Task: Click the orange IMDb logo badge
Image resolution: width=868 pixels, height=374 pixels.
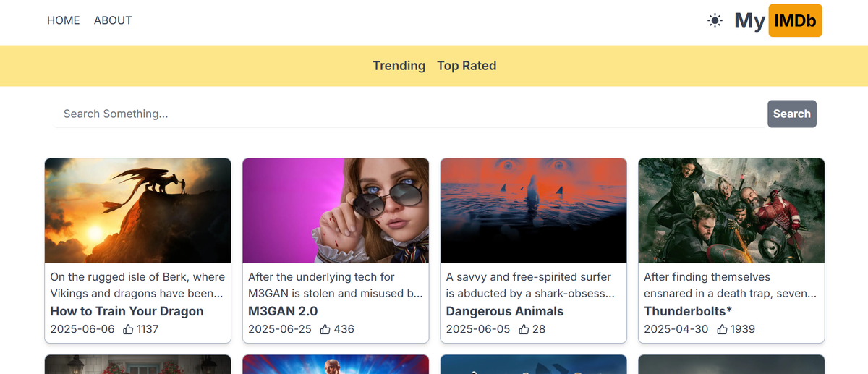Action: [795, 21]
